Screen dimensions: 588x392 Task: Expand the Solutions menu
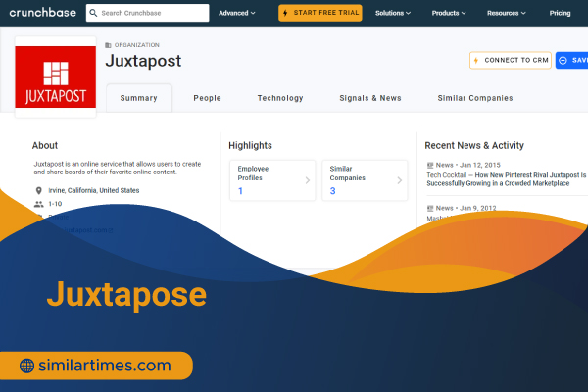(393, 13)
